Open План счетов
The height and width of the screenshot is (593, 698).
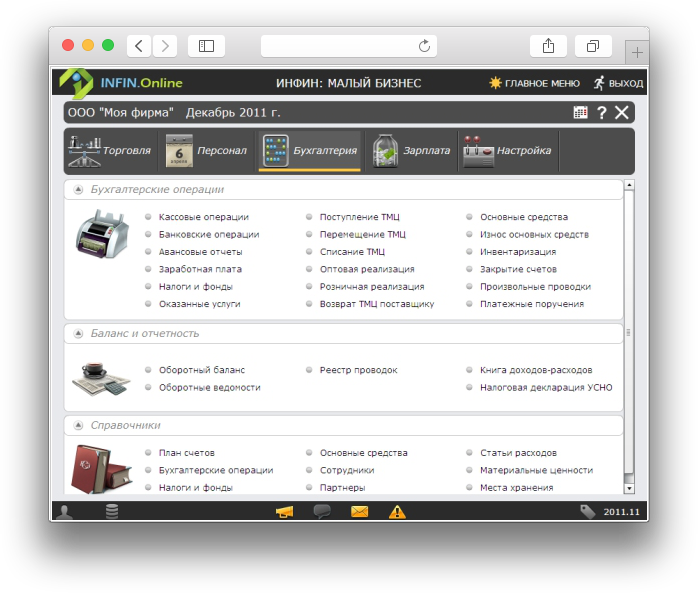pos(187,453)
